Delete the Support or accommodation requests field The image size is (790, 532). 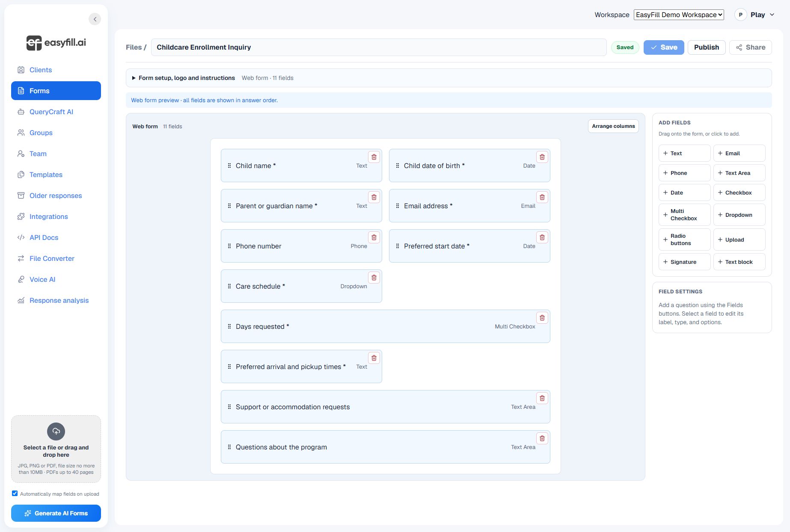pyautogui.click(x=542, y=398)
